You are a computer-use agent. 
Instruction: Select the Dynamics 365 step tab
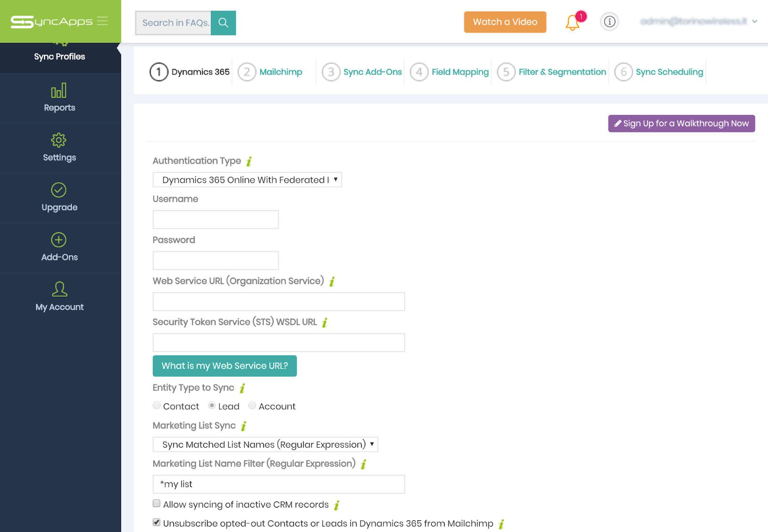(x=201, y=72)
